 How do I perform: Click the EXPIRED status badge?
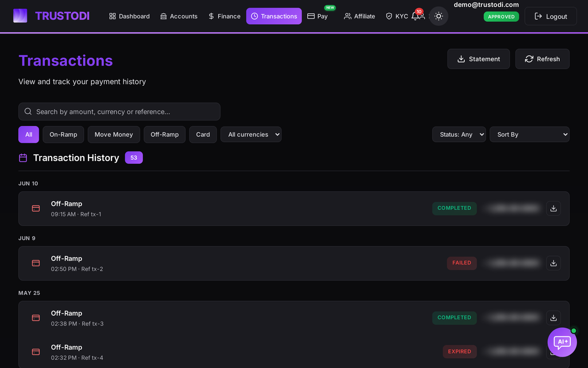pyautogui.click(x=460, y=352)
